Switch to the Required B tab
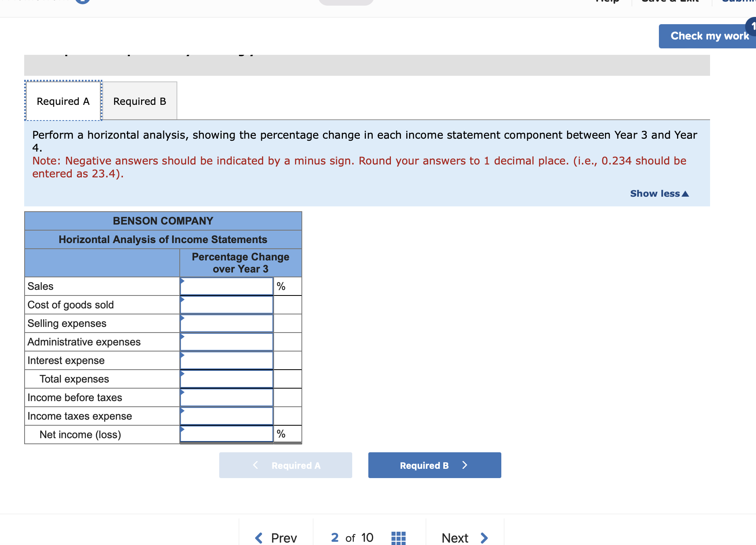 coord(139,101)
